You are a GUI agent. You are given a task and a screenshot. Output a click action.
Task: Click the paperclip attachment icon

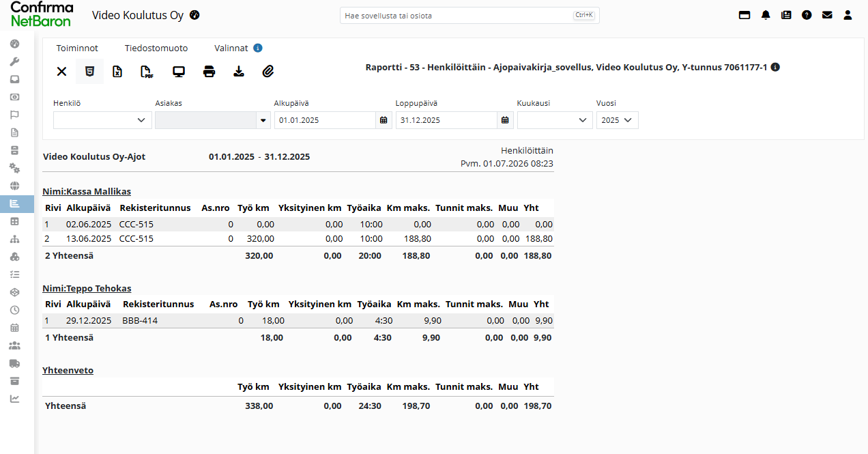tap(268, 72)
